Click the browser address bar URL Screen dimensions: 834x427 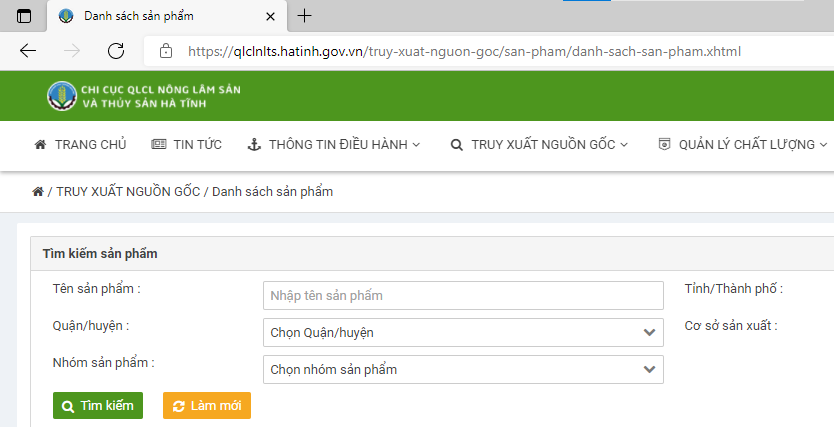tap(464, 51)
